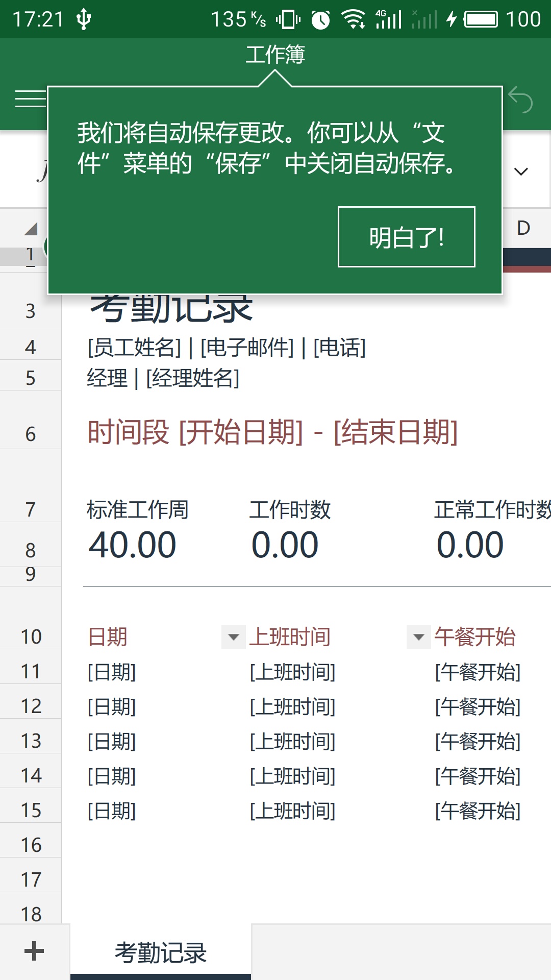Add a new sheet with plus icon

34,951
